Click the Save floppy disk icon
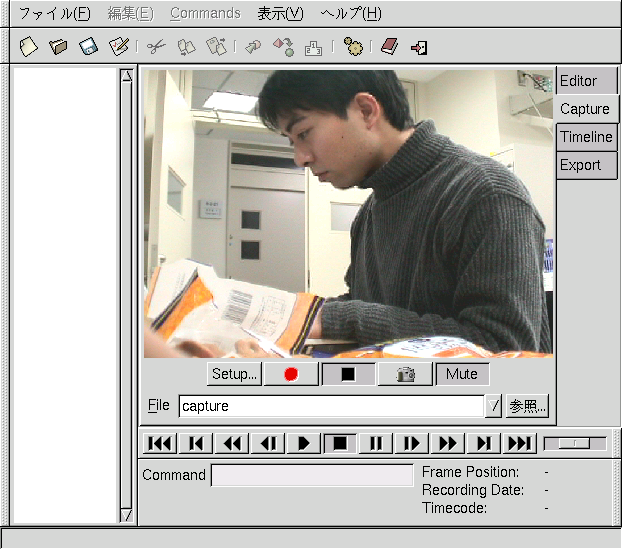Screen dimensions: 622x549 (x=88, y=47)
